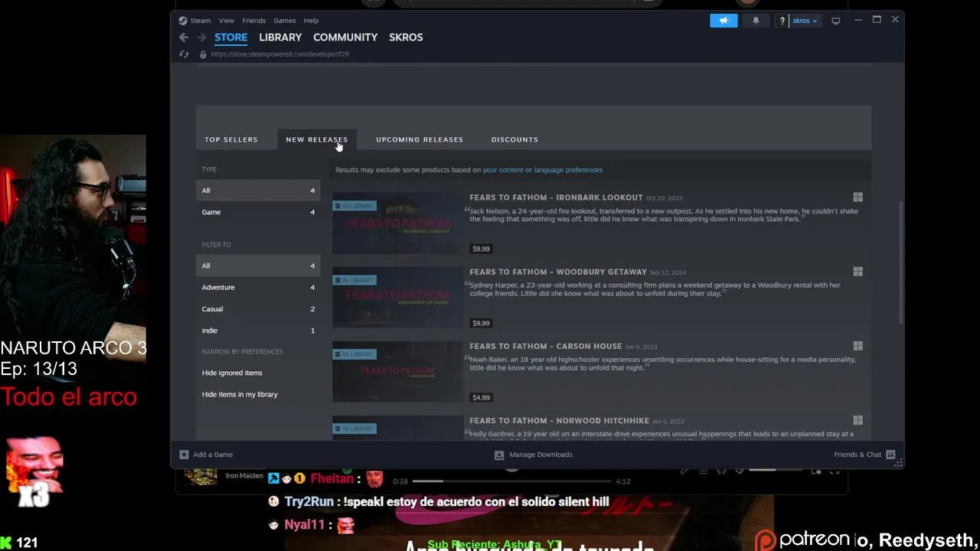Click the plus icon next to Add a Game
980x551 pixels.
[x=184, y=455]
